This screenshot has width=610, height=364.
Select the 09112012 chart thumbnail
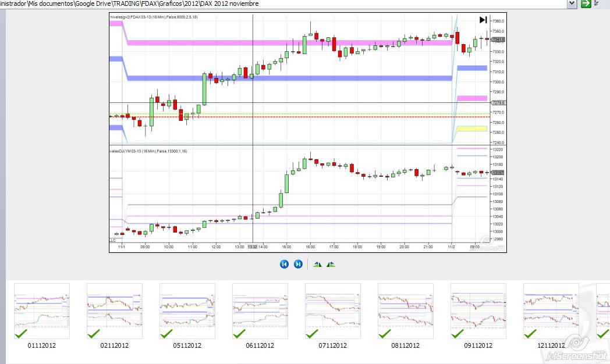click(478, 311)
